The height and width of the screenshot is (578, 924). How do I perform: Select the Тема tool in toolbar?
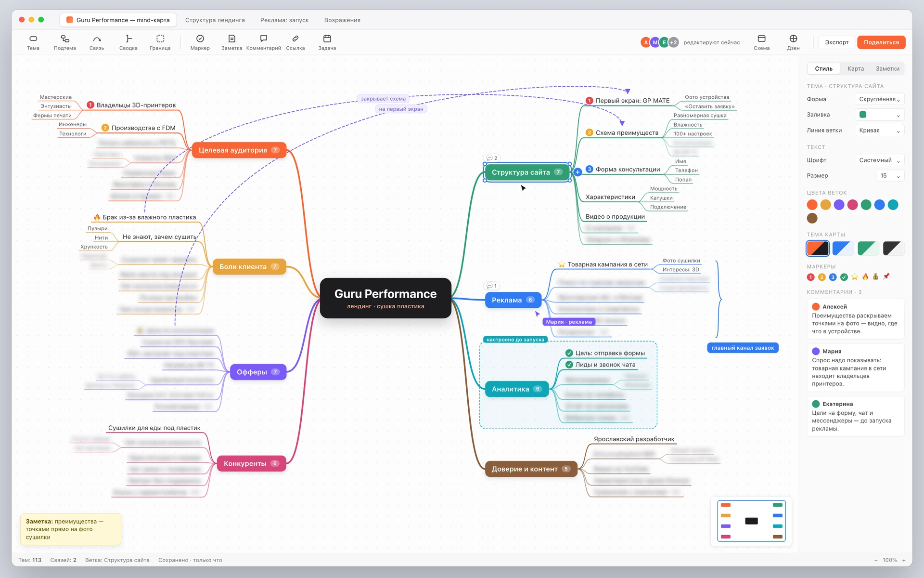pos(33,42)
